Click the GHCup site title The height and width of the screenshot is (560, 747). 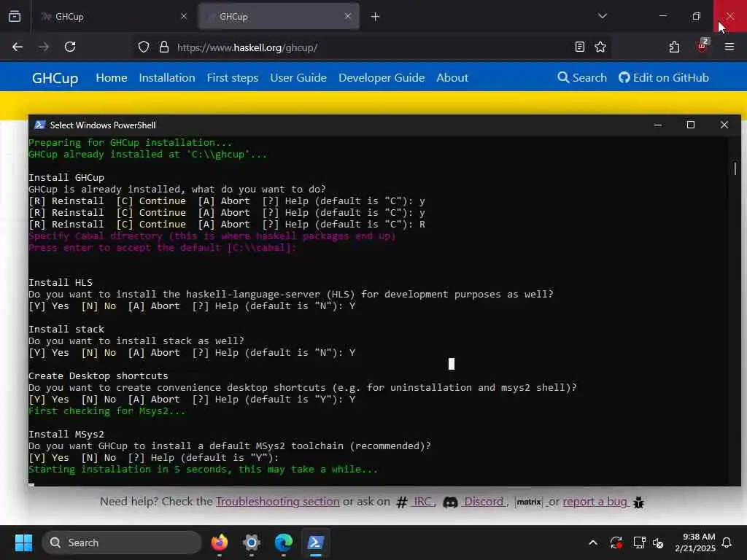tap(55, 78)
